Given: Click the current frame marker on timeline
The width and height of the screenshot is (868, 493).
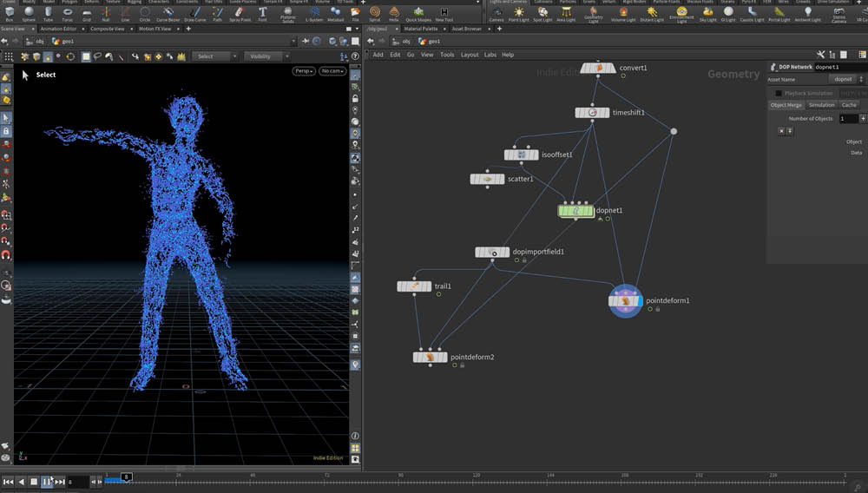Looking at the screenshot, I should coord(127,477).
